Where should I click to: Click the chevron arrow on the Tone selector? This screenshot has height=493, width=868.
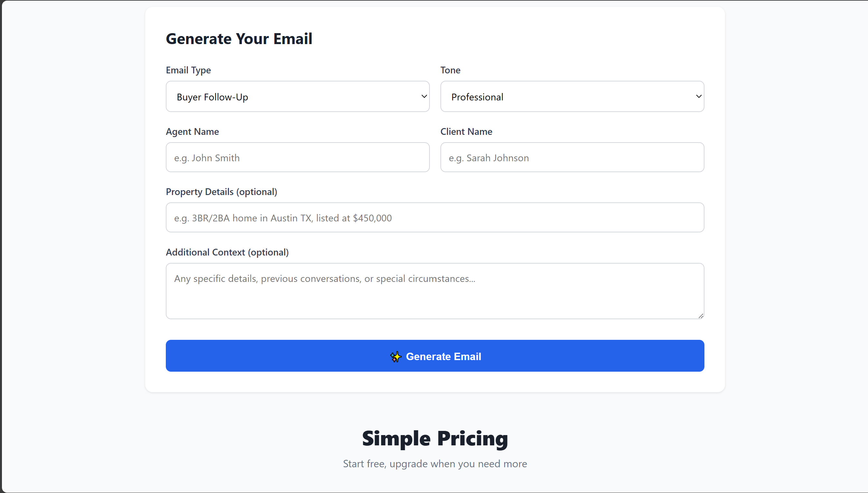pyautogui.click(x=699, y=96)
